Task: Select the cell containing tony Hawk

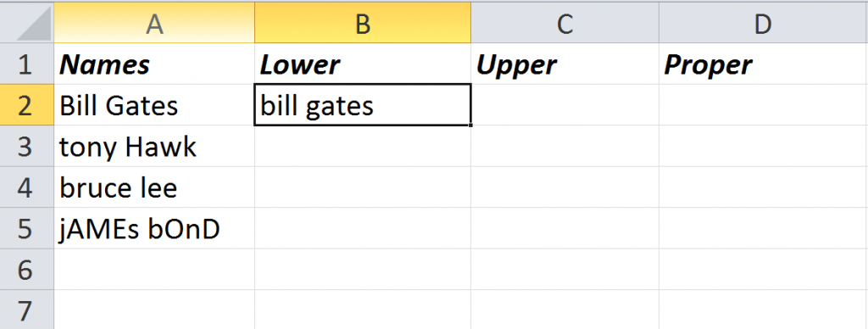Action: [x=154, y=146]
